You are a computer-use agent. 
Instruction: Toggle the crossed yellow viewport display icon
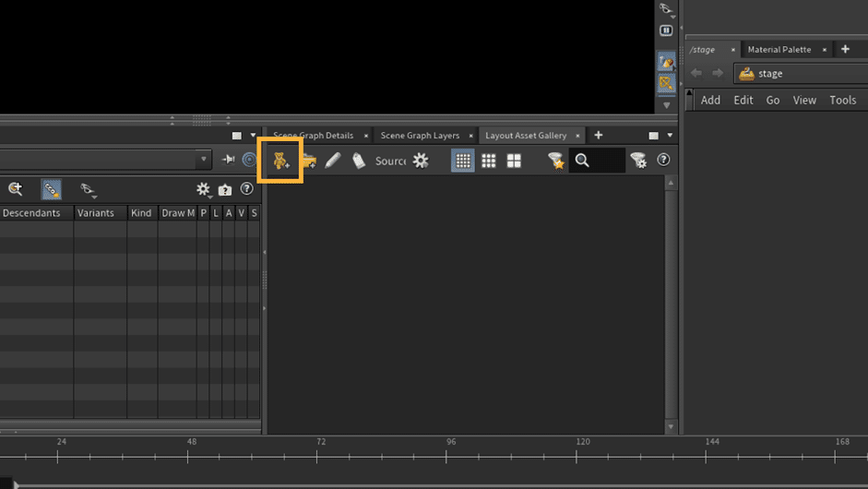coord(666,83)
